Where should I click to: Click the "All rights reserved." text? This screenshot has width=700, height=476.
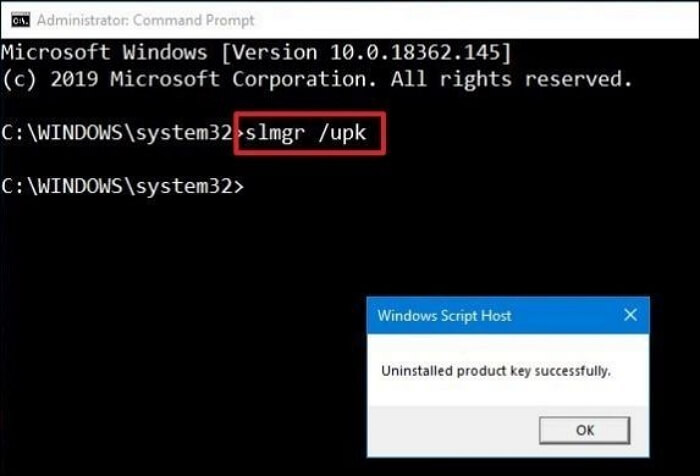point(518,78)
